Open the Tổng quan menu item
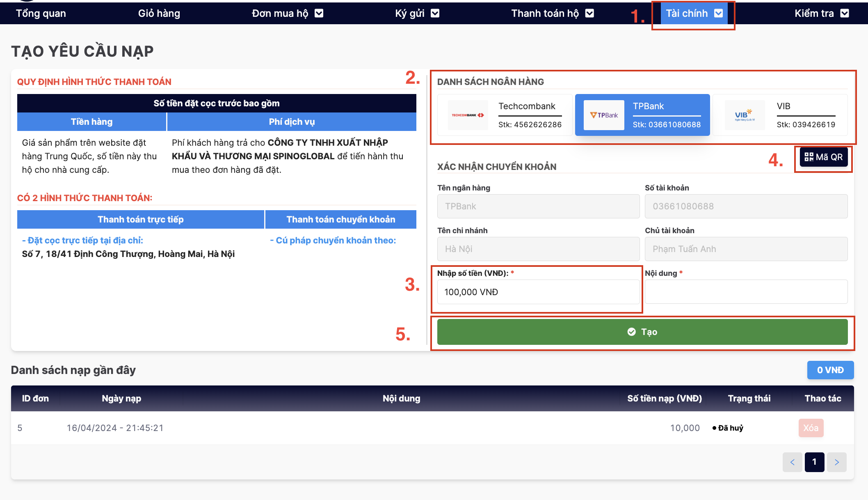868x500 pixels. [41, 14]
